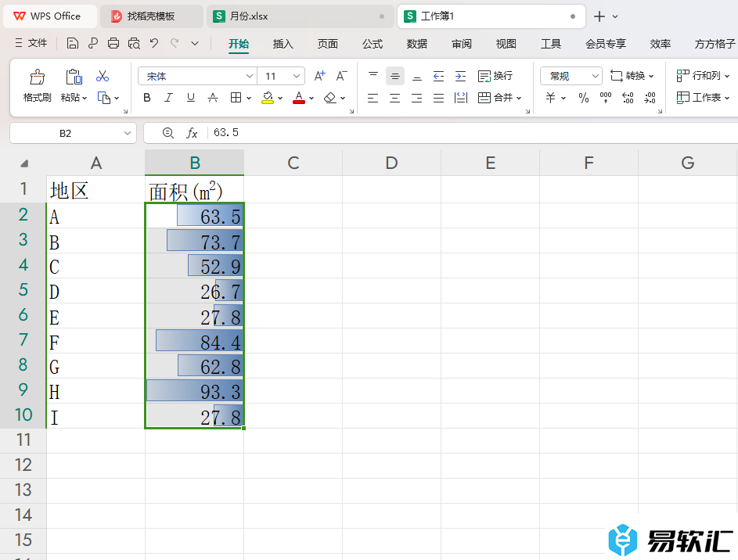Expand the quick access toolbar chevron
Screen dimensions: 738x560
[195, 44]
